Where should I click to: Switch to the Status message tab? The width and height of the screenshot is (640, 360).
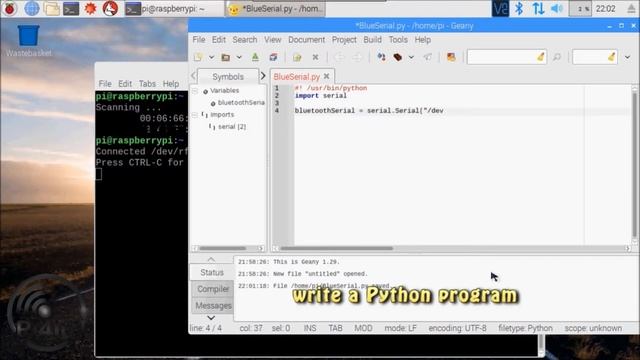(x=212, y=272)
